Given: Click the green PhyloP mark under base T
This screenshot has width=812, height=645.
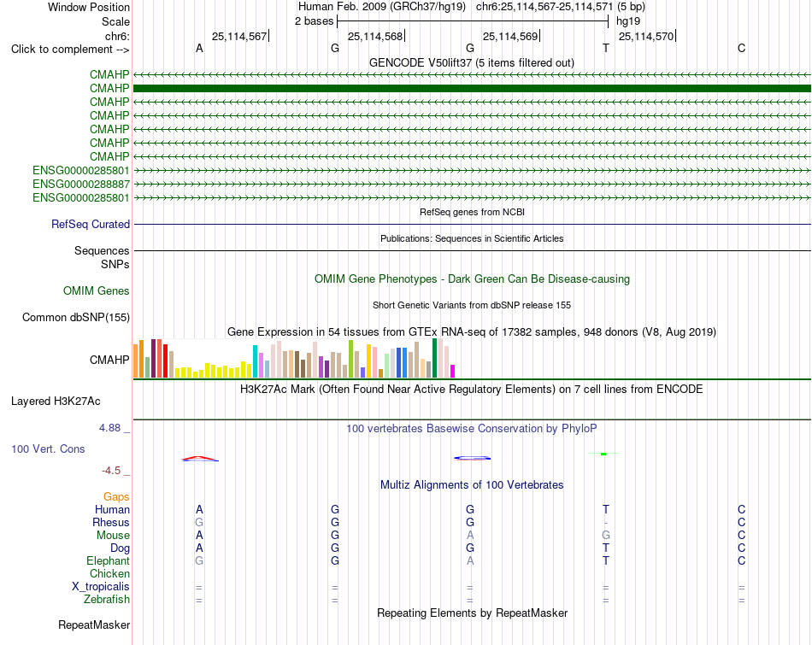Looking at the screenshot, I should (603, 454).
